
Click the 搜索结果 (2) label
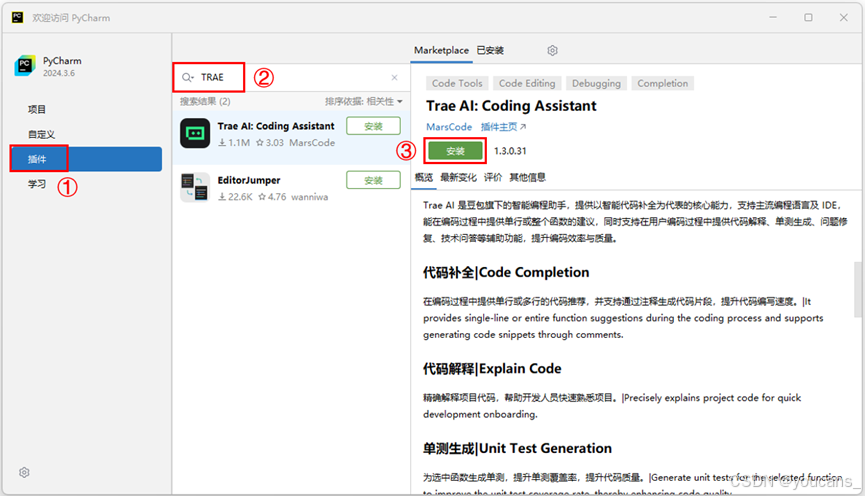click(205, 102)
